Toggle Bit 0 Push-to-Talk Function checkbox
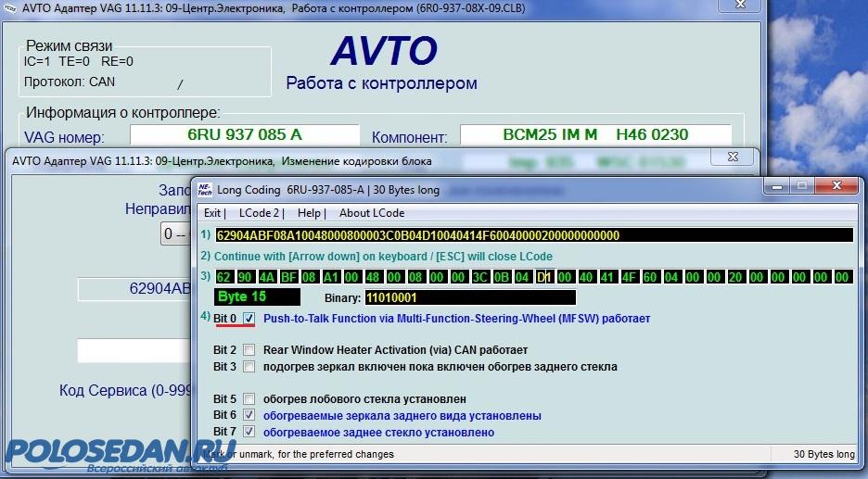Viewport: 868px width, 479px height. click(249, 319)
